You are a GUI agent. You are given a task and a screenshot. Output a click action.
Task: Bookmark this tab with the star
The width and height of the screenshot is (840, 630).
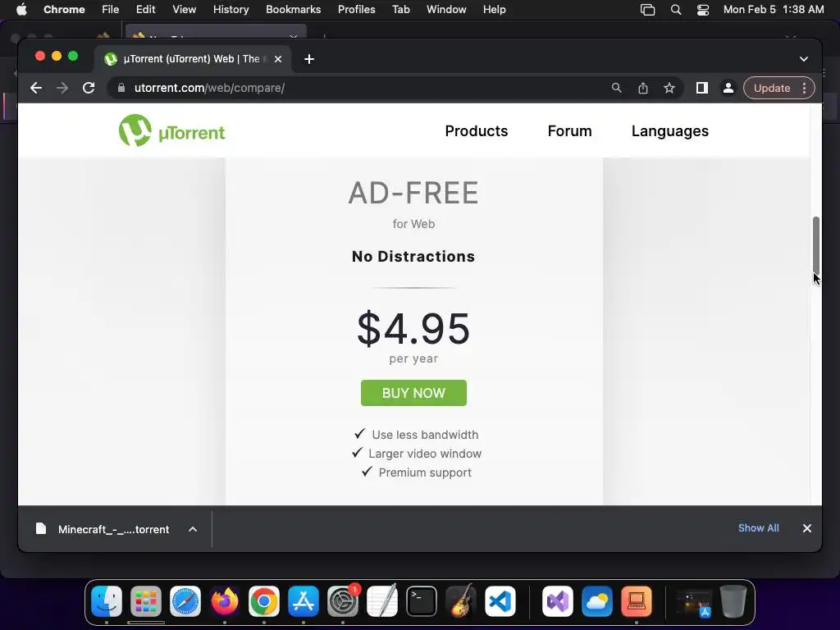click(x=669, y=88)
